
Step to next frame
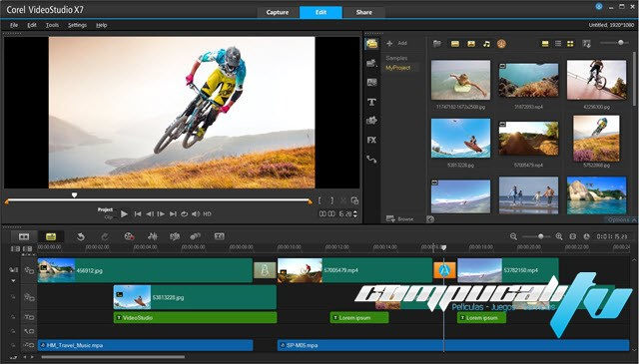[162, 213]
